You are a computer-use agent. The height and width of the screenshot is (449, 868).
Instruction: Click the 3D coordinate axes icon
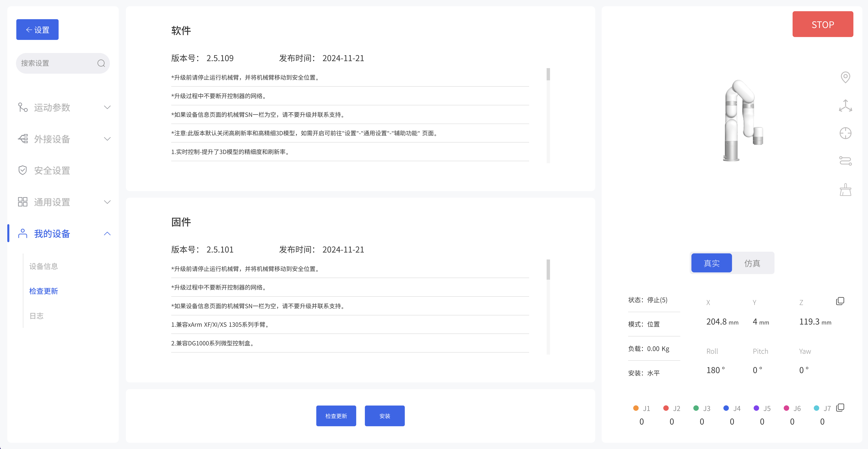pos(845,105)
